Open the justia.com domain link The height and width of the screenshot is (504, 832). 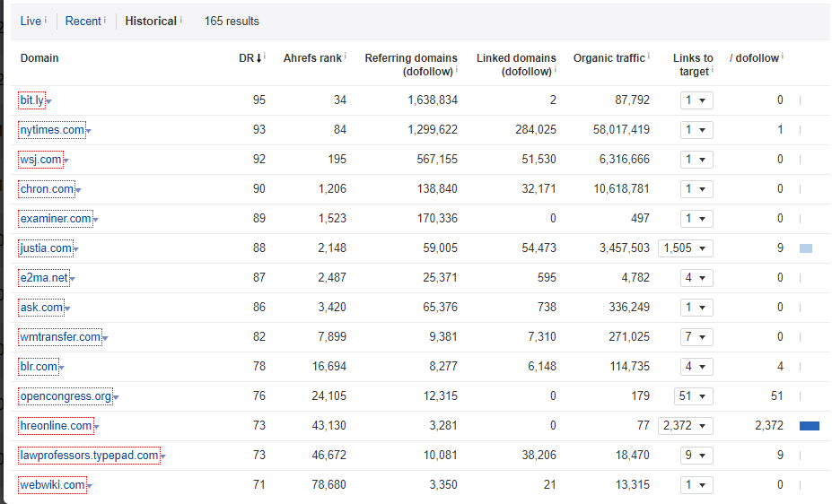(46, 248)
